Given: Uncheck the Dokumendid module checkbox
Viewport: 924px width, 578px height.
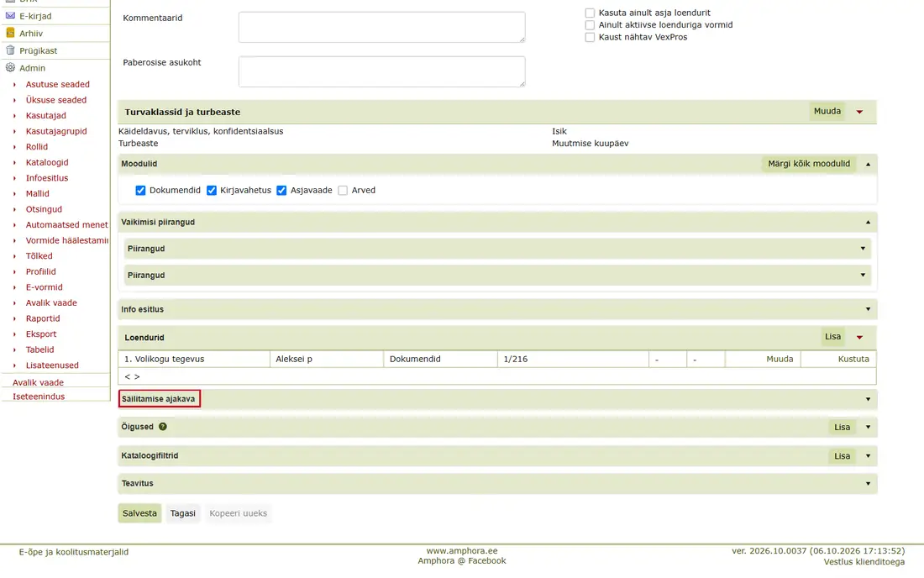Looking at the screenshot, I should coord(140,191).
